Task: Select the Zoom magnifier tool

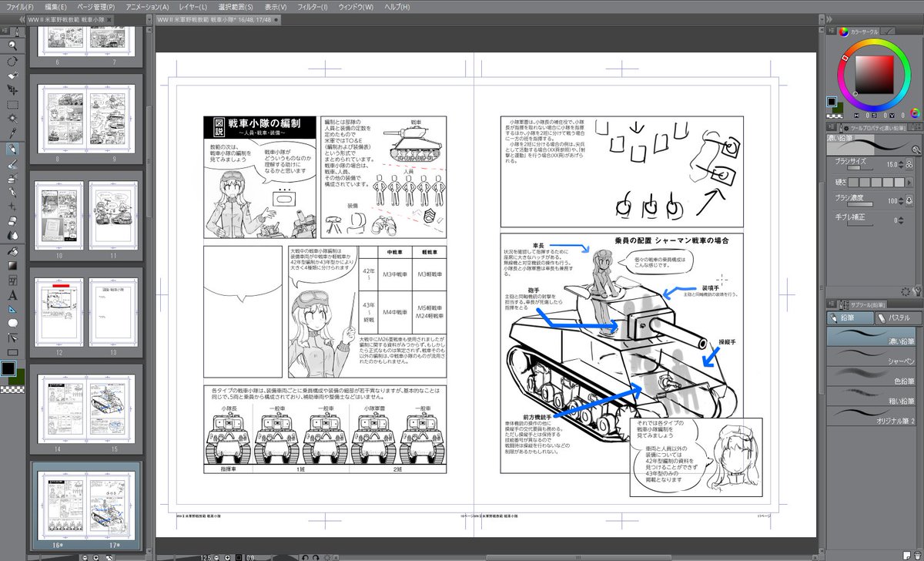Action: point(13,45)
